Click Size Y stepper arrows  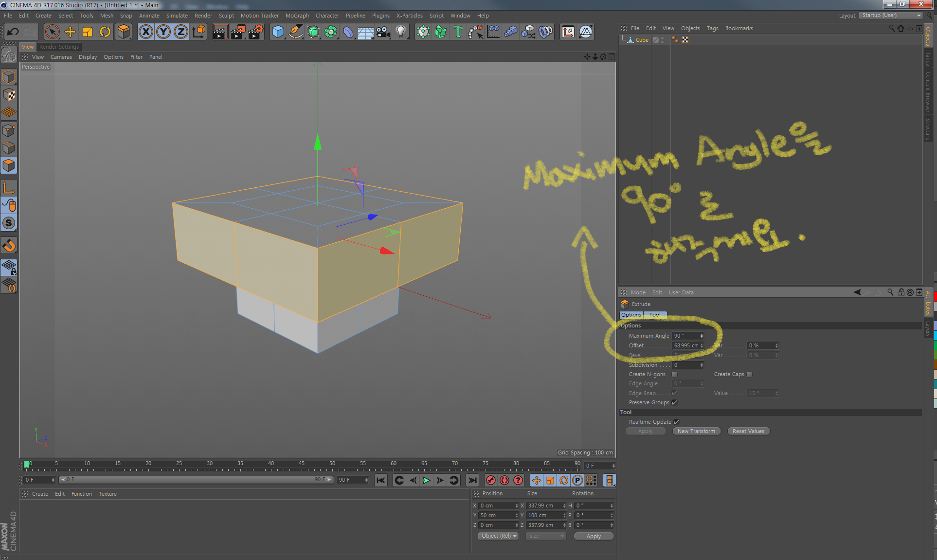564,515
